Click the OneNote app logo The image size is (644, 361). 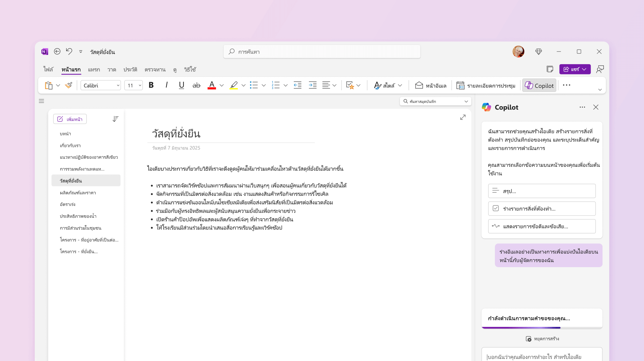(x=45, y=52)
